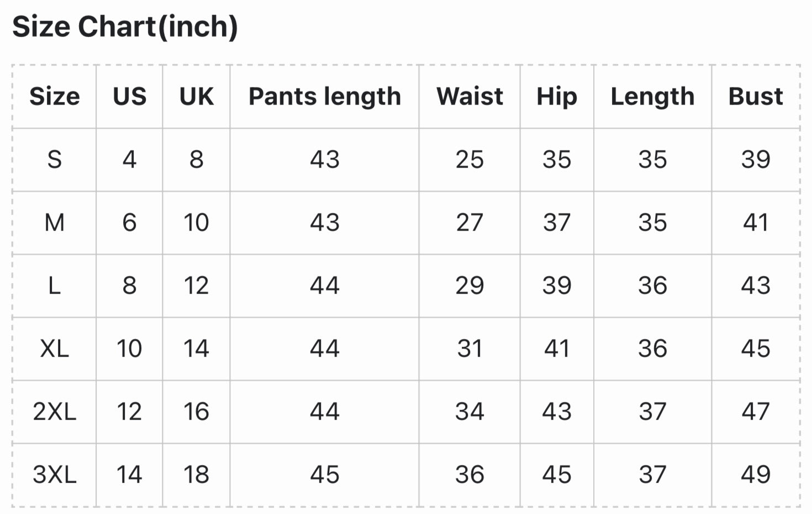This screenshot has height=514, width=812.
Task: Select the S size row label
Action: (54, 160)
